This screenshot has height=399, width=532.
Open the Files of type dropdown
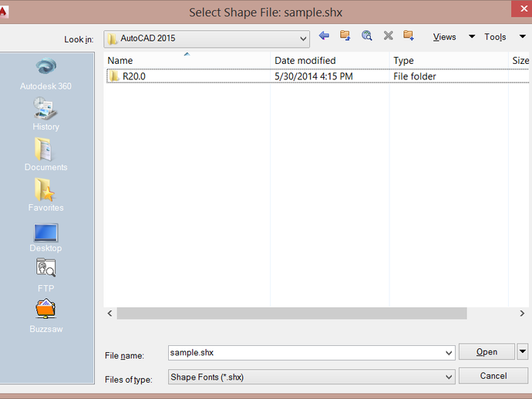[x=449, y=377]
